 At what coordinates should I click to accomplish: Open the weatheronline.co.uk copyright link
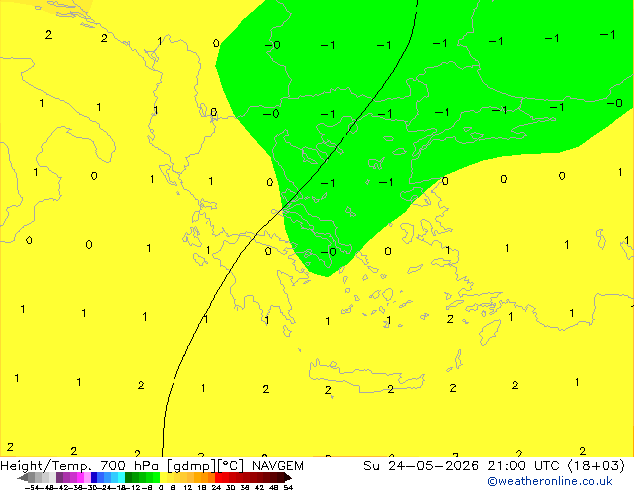[x=550, y=481]
